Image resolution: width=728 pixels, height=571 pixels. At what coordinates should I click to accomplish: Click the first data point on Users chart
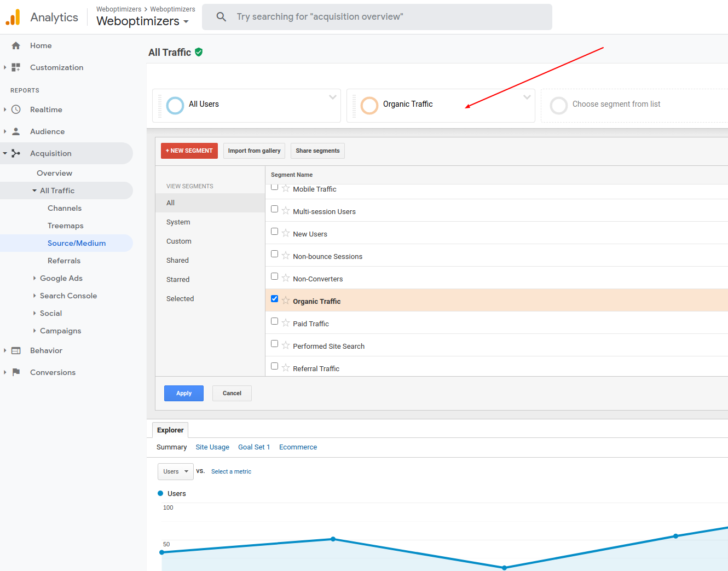[162, 552]
